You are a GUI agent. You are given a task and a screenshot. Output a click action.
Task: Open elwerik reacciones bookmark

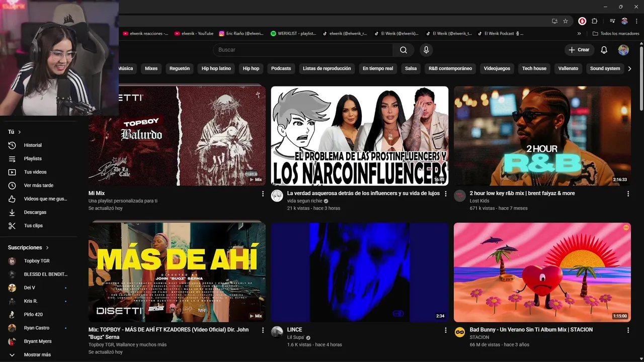145,34
